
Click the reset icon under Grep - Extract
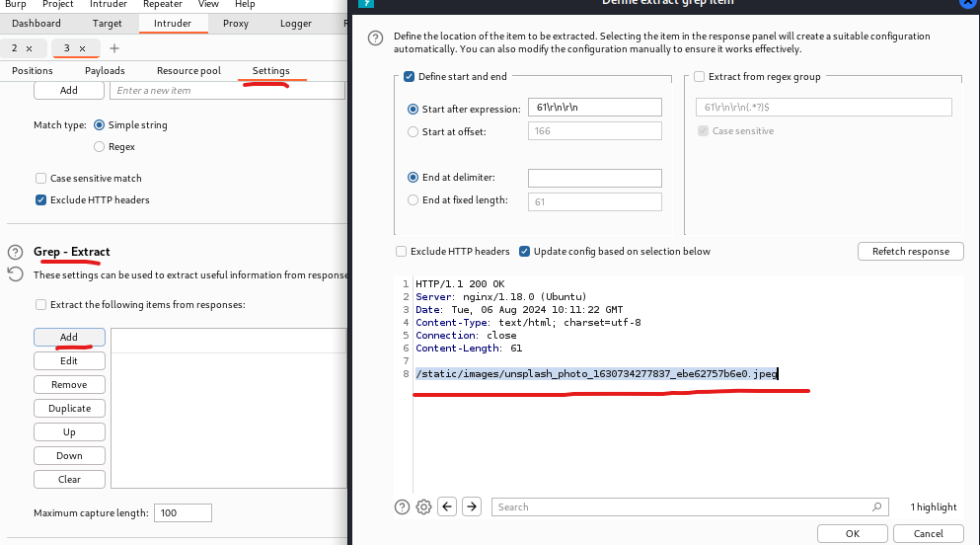[x=15, y=273]
